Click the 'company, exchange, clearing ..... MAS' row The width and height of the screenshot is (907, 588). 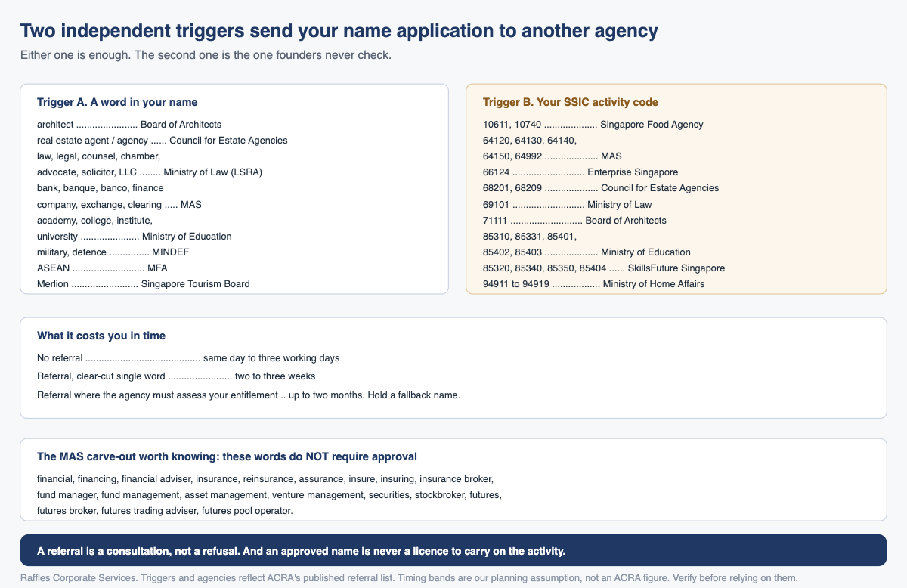(x=119, y=204)
